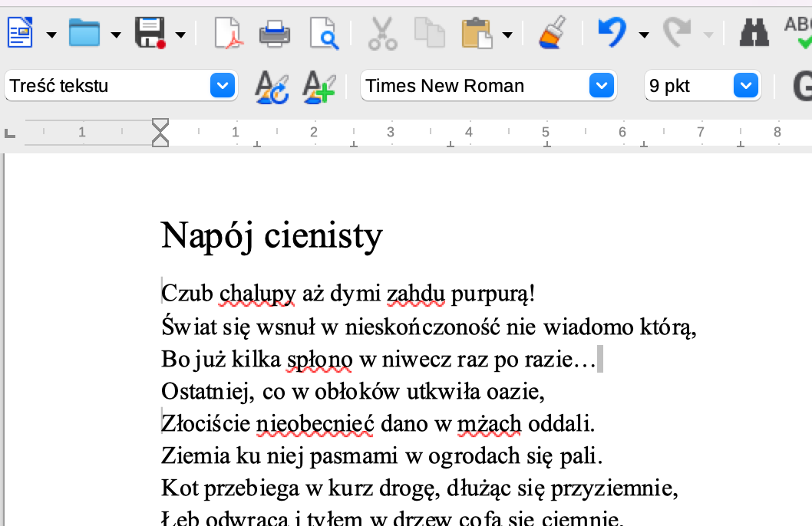Toggle the bold G button
Image resolution: width=812 pixels, height=526 pixels.
click(x=802, y=86)
